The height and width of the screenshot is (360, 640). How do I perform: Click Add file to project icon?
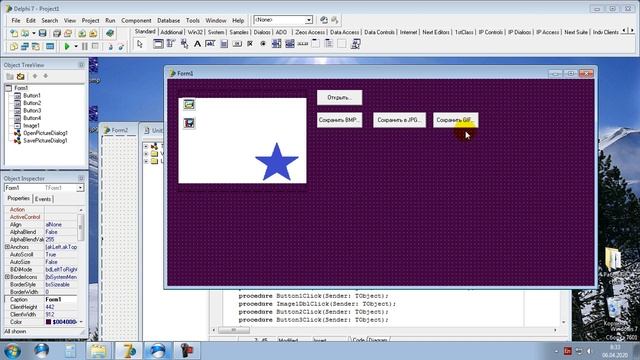point(82,33)
